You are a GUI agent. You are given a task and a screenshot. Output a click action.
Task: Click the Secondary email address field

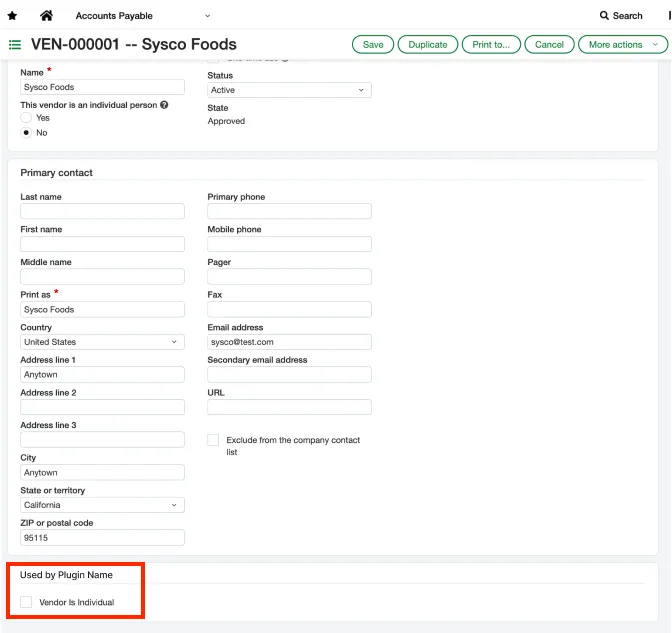[x=289, y=375]
